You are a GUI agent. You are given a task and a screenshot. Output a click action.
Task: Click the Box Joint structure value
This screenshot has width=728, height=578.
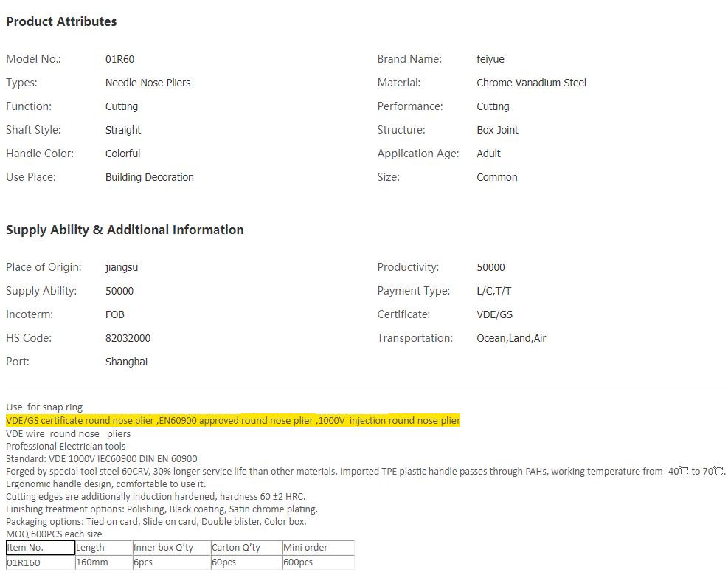[x=497, y=130]
